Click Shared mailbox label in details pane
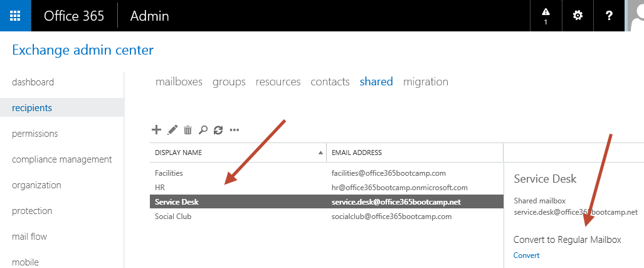 pos(540,201)
